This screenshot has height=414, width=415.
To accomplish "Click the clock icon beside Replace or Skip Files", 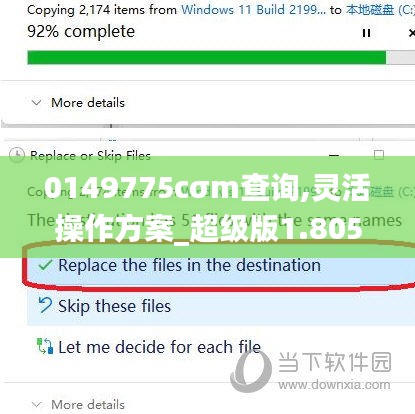I will [x=17, y=155].
